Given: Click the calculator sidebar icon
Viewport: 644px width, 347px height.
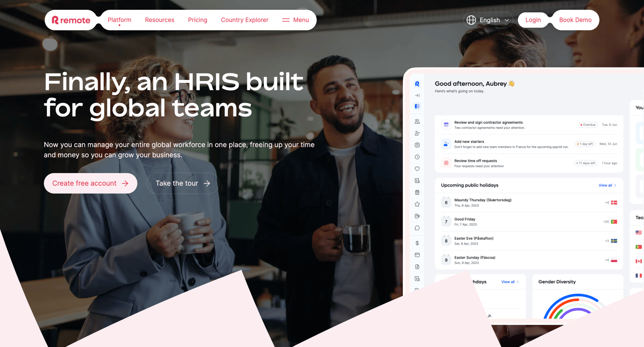Looking at the screenshot, I should click(417, 192).
